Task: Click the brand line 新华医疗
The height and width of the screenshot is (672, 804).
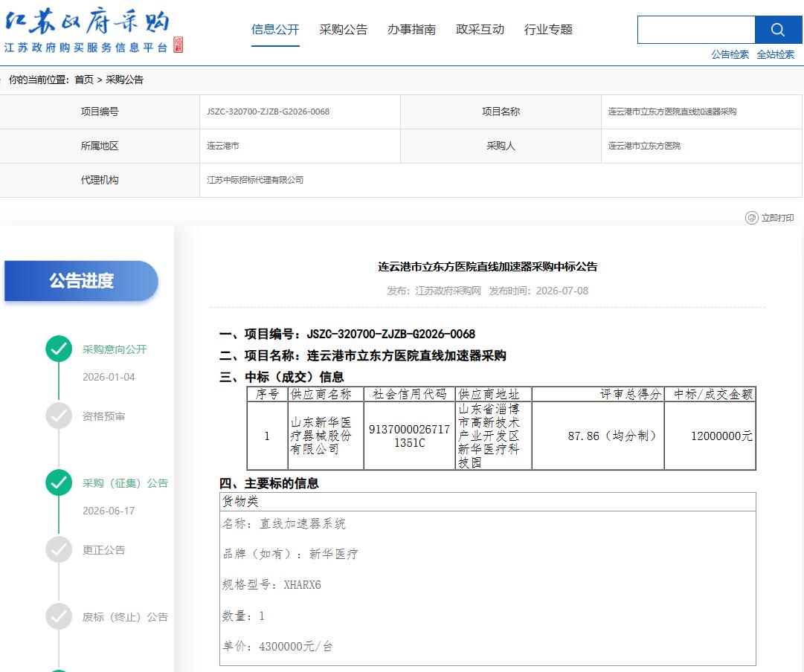Action: click(290, 554)
